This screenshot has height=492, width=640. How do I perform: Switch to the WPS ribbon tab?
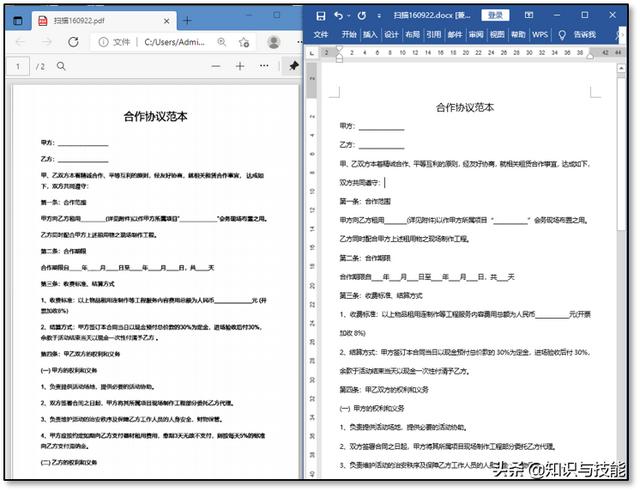pos(540,35)
